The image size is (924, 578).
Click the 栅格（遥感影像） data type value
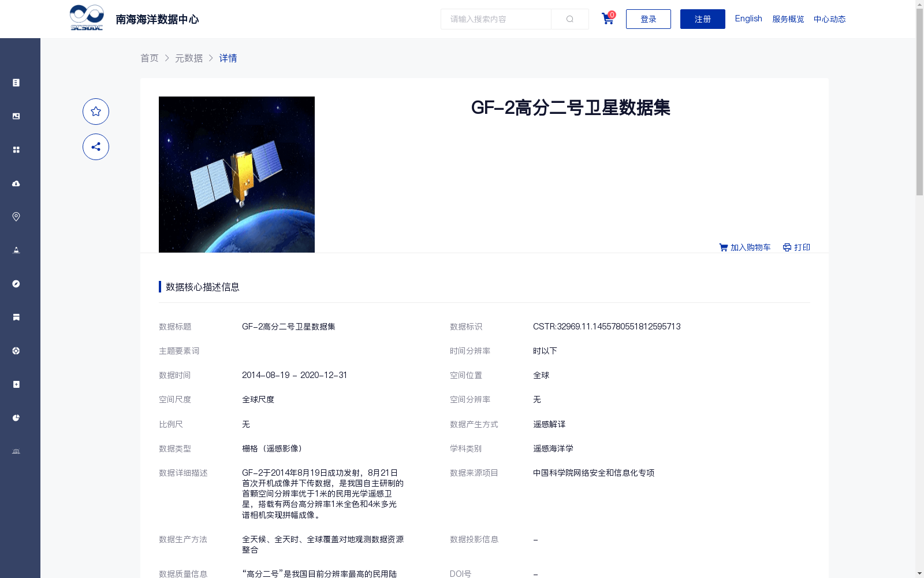(274, 449)
